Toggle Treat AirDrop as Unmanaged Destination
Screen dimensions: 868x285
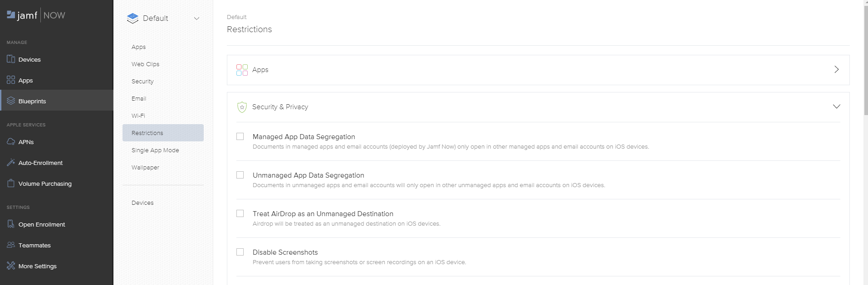point(240,213)
